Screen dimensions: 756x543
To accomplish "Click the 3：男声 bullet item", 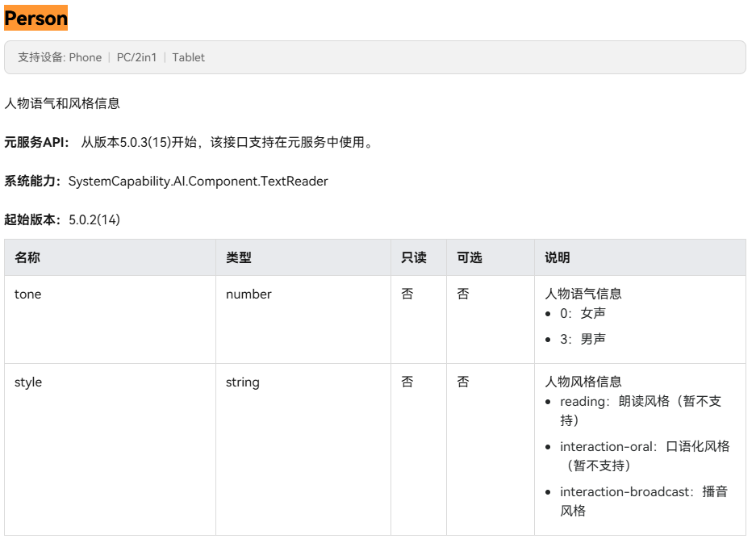I will 583,340.
